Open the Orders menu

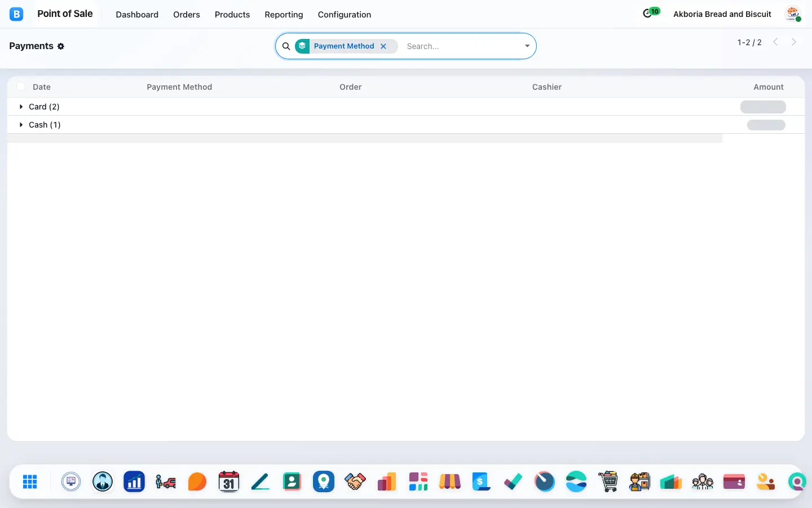(x=187, y=15)
